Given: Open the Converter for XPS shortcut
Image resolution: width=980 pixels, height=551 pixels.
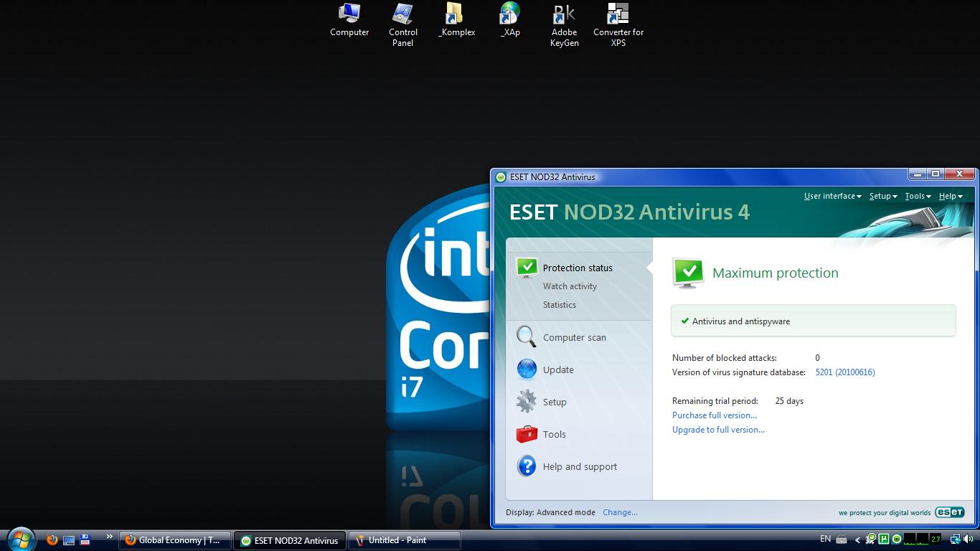Looking at the screenshot, I should [x=618, y=25].
